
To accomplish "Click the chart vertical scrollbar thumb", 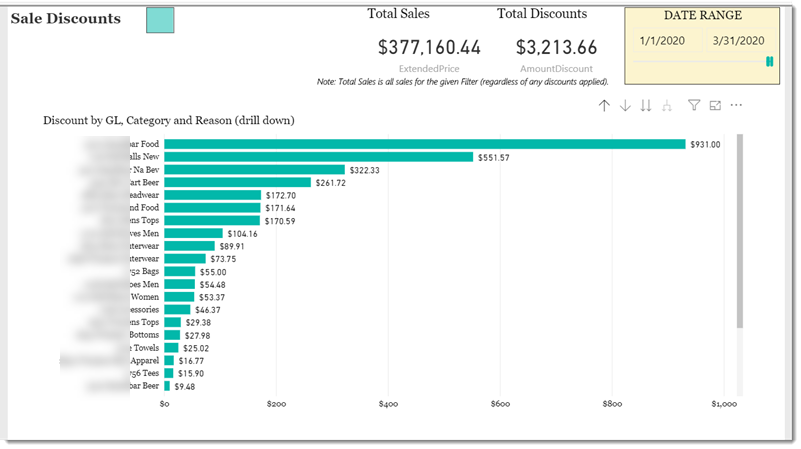I will [740, 231].
